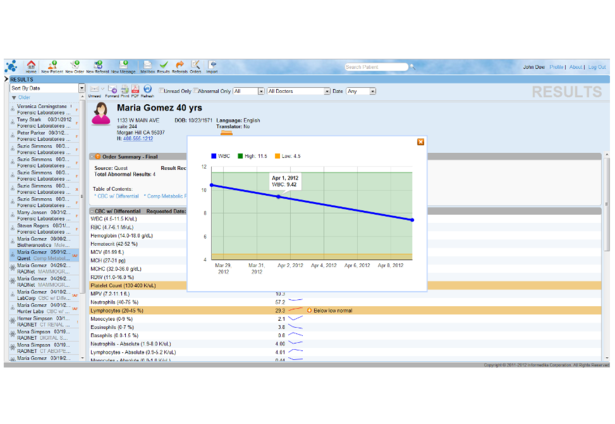Click the Order Summary orange status icon
This screenshot has height=424, width=615.
click(98, 156)
